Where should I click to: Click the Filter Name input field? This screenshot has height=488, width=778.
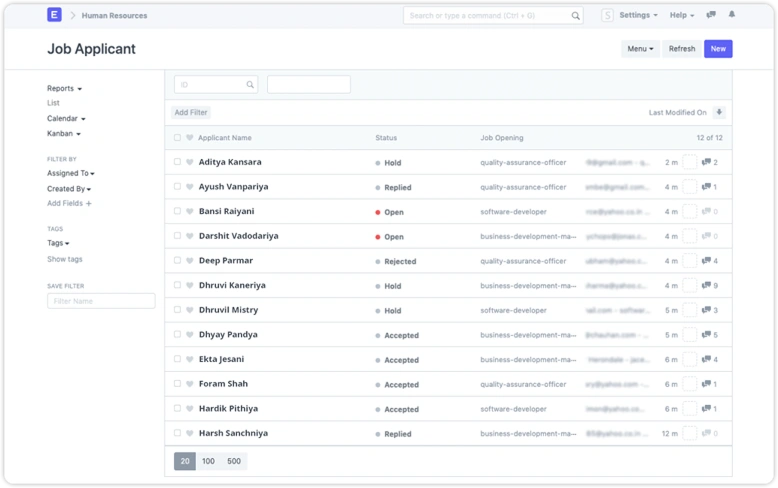101,301
